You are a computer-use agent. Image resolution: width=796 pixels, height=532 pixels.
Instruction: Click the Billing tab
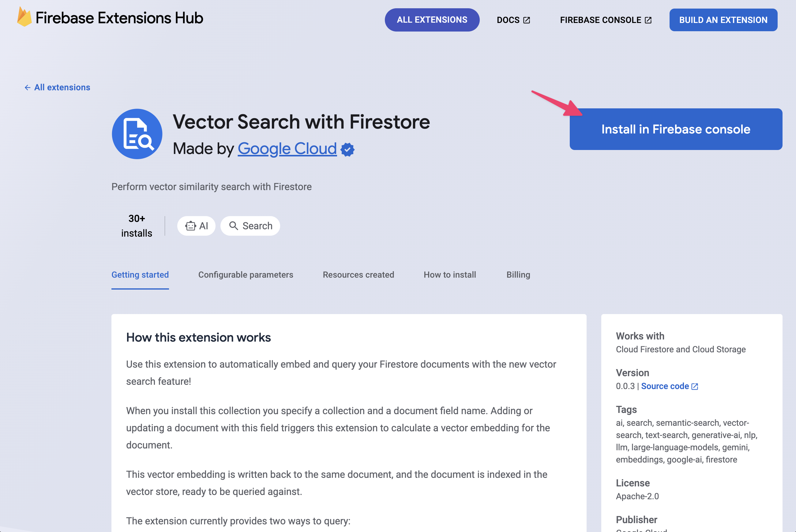pos(518,274)
